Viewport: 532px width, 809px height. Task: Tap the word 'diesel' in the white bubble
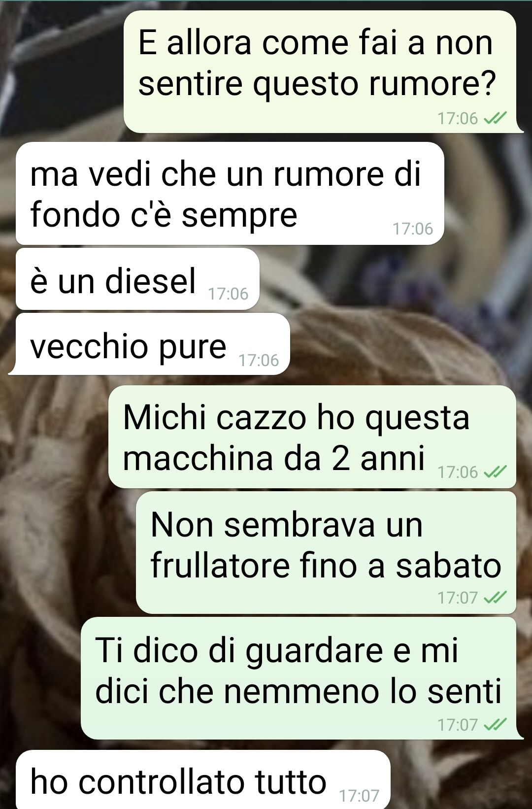151,280
